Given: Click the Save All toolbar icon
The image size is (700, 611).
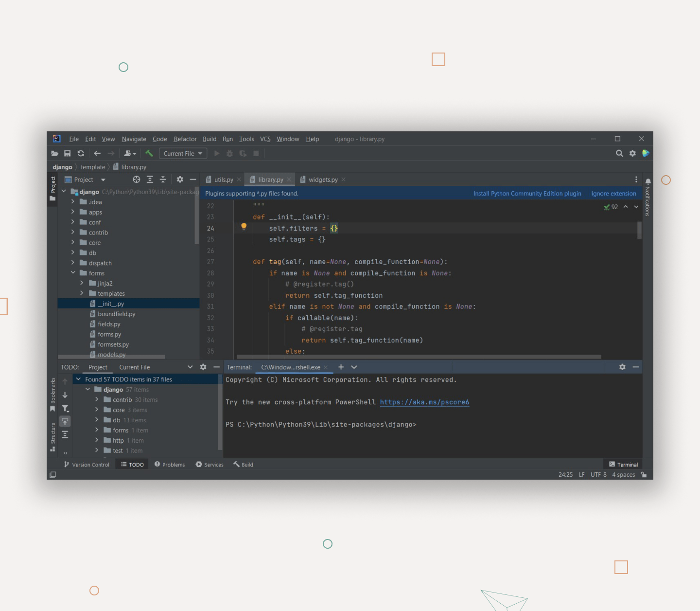Looking at the screenshot, I should (x=68, y=153).
